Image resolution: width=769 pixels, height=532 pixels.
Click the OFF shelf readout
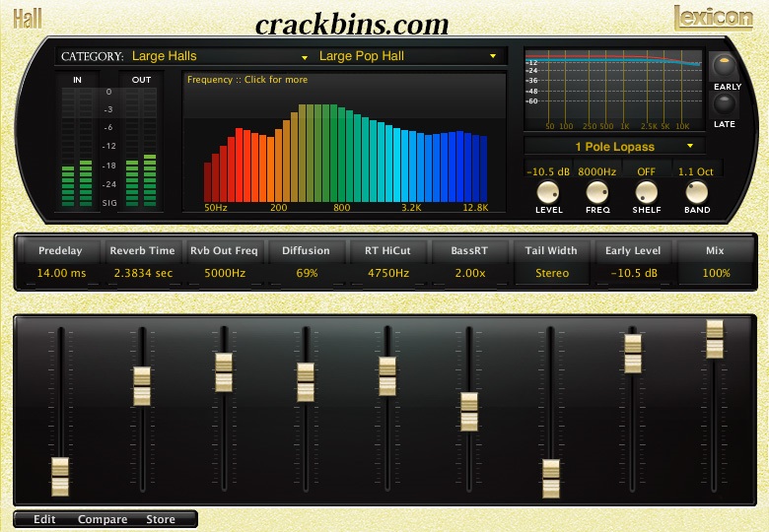647,171
